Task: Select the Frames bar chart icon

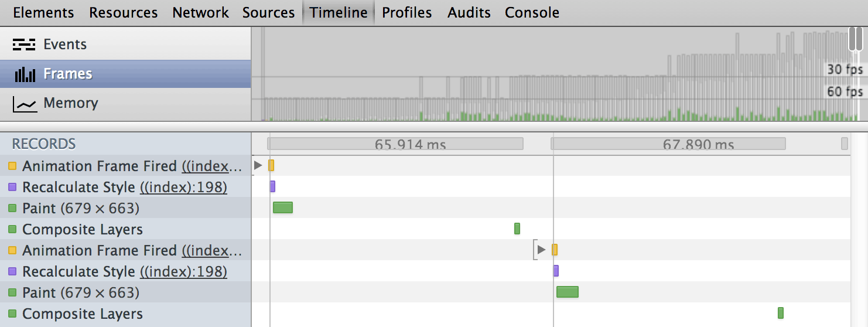Action: click(x=25, y=74)
